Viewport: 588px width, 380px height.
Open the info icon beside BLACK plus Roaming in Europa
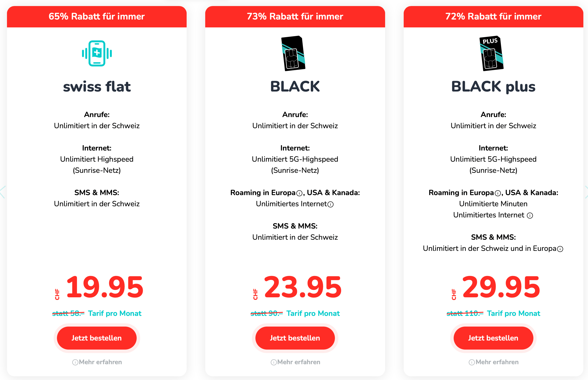coord(498,193)
